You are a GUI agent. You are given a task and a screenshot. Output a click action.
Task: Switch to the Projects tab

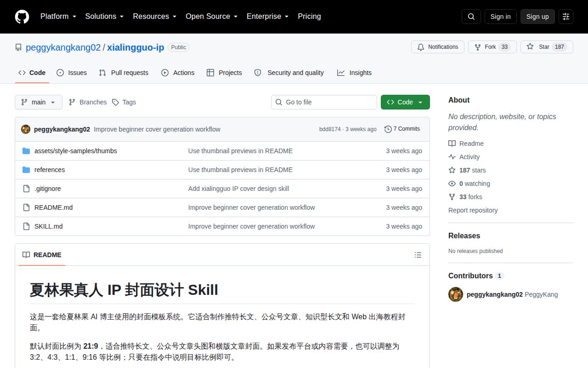tap(224, 73)
